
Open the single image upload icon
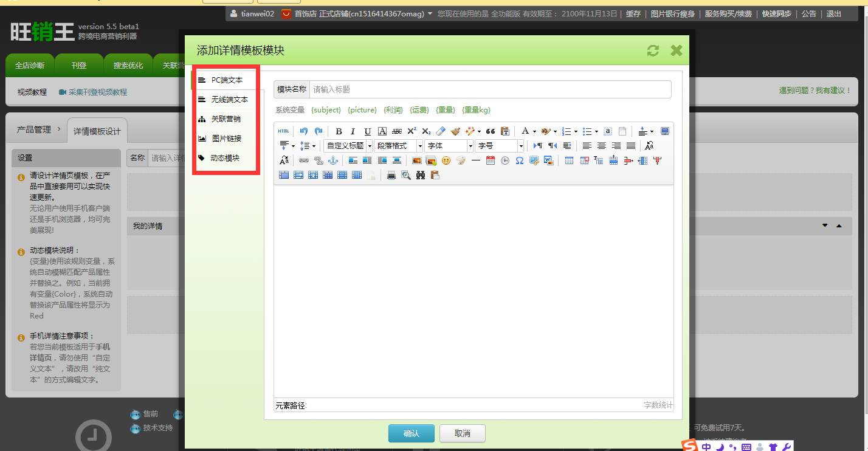417,160
